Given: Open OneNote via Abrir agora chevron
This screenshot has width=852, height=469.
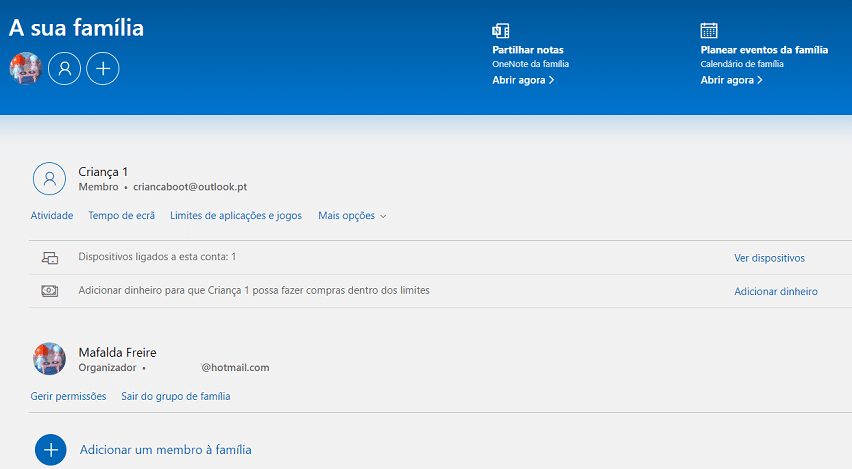Looking at the screenshot, I should point(523,80).
